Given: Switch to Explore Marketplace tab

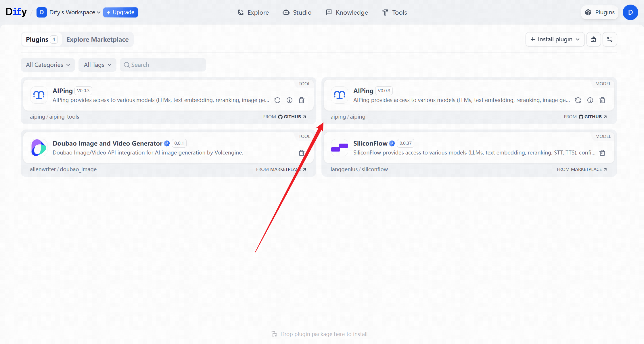Looking at the screenshot, I should point(97,39).
